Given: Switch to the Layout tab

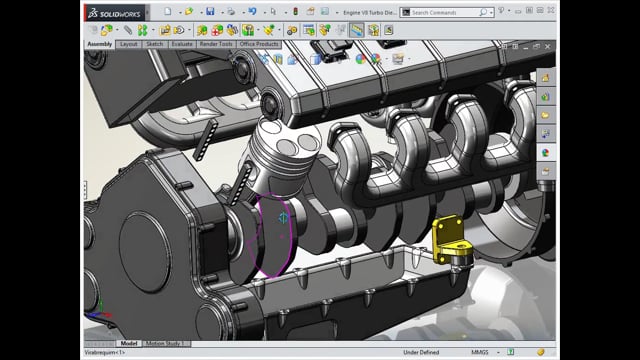Looking at the screenshot, I should click(129, 44).
